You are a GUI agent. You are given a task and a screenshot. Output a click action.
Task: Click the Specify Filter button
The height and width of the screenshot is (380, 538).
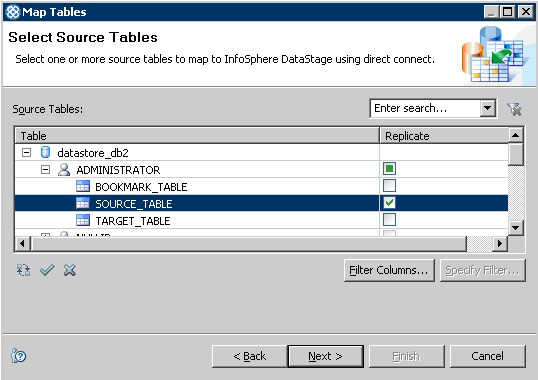(x=482, y=270)
